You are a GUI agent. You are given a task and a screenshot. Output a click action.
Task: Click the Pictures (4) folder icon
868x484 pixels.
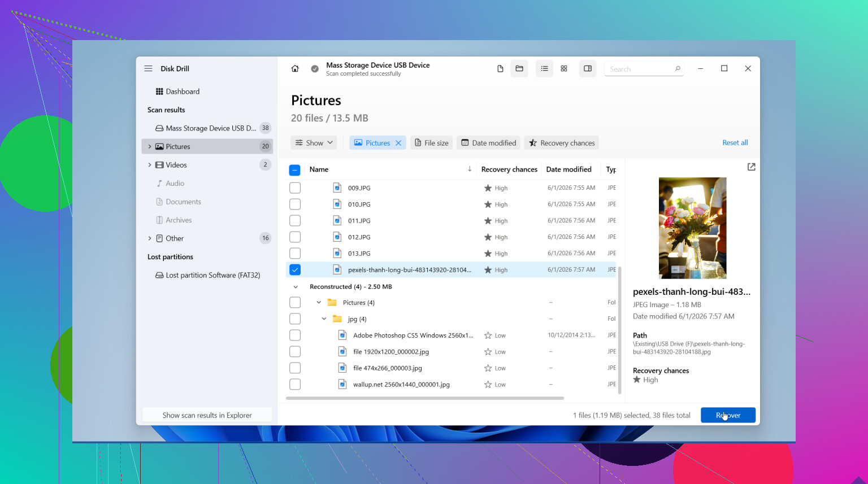point(332,303)
